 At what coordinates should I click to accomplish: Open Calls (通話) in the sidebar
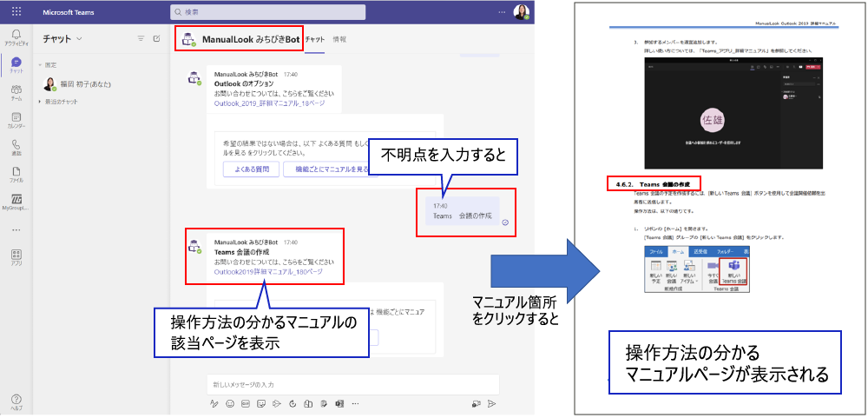[16, 147]
